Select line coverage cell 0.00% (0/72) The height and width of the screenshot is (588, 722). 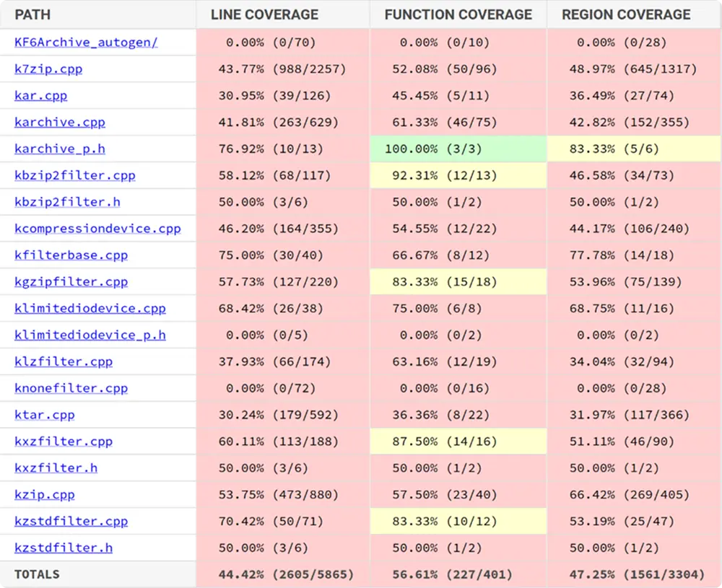tap(282, 388)
